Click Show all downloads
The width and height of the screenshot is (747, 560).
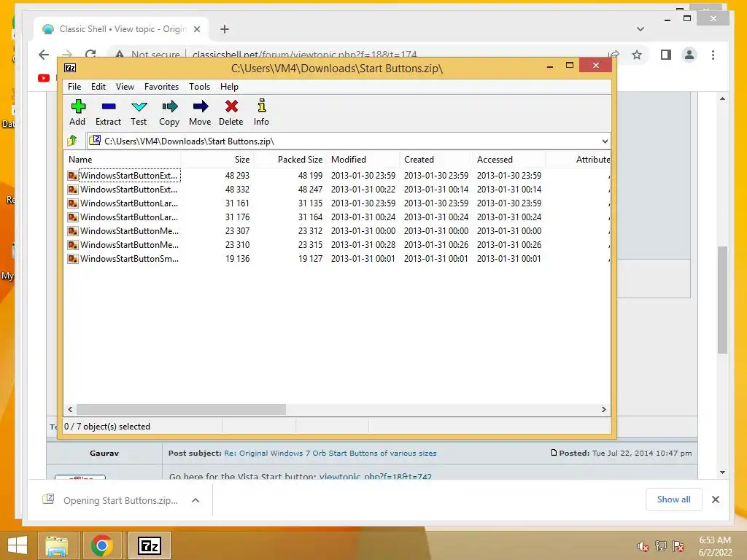coord(673,499)
